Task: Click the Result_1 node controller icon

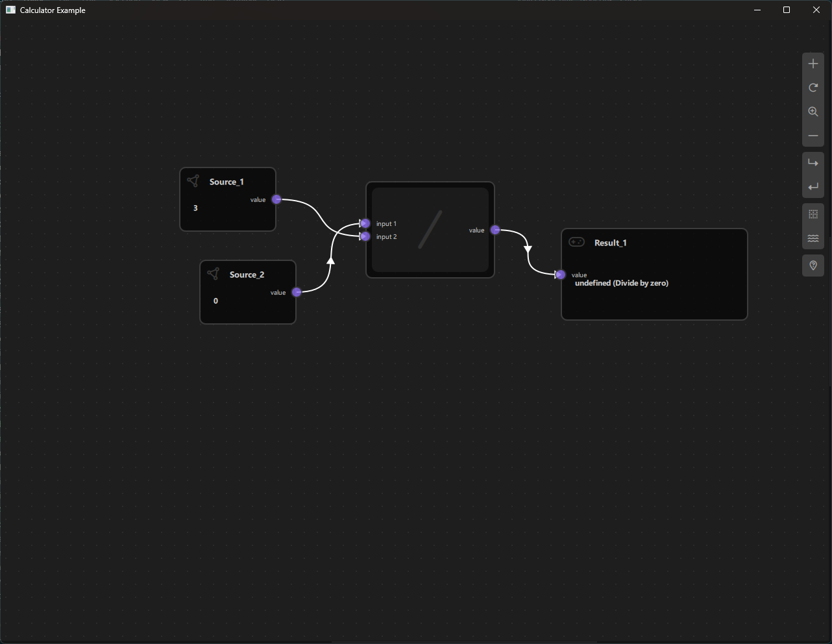Action: coord(576,242)
